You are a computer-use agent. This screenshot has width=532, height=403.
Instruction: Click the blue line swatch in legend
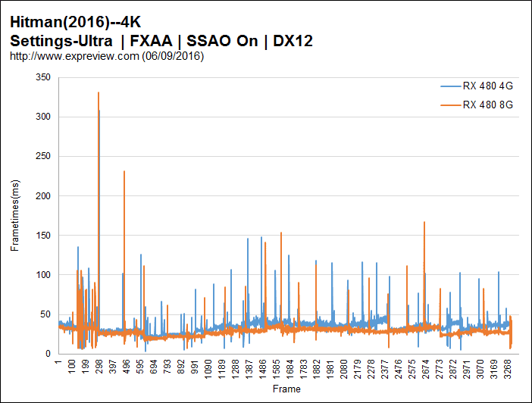tap(451, 86)
